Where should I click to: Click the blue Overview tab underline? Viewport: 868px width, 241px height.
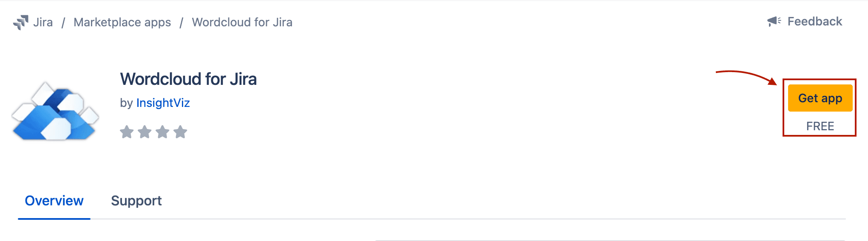coord(54,219)
